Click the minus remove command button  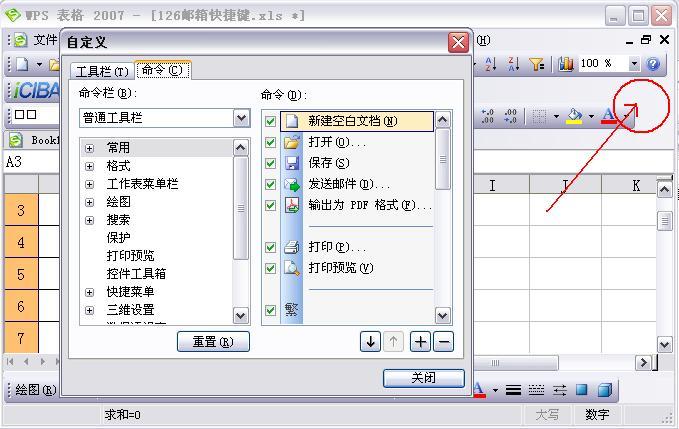[x=443, y=342]
